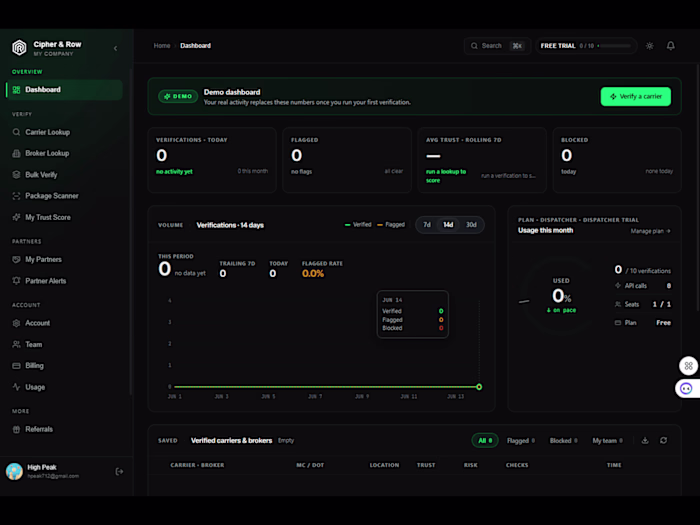The height and width of the screenshot is (525, 700).
Task: Click the Used 0% usage gauge
Action: click(x=561, y=296)
